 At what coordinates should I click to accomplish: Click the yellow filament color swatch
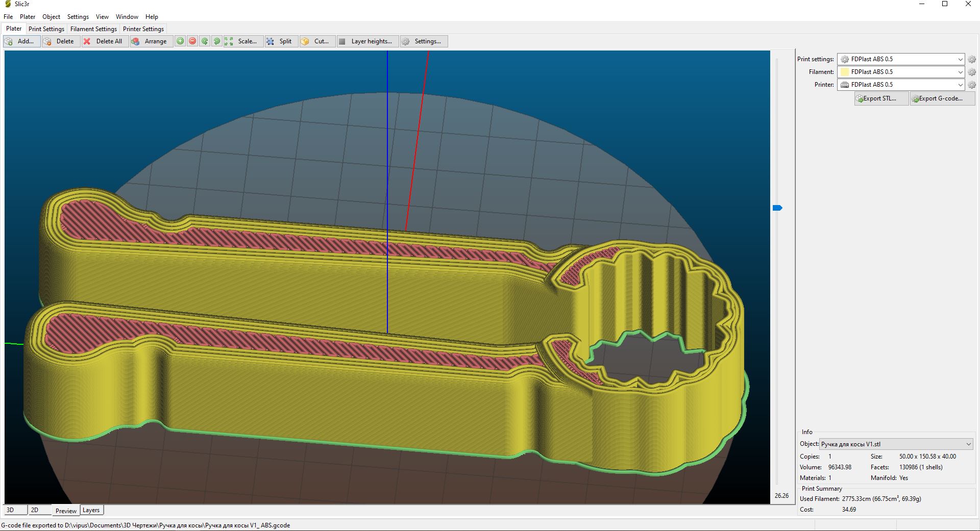[x=845, y=72]
